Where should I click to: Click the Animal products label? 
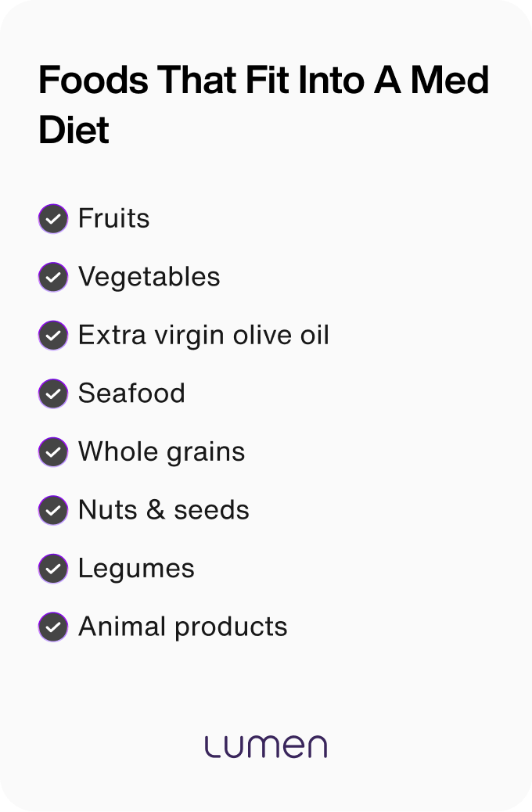click(x=183, y=627)
